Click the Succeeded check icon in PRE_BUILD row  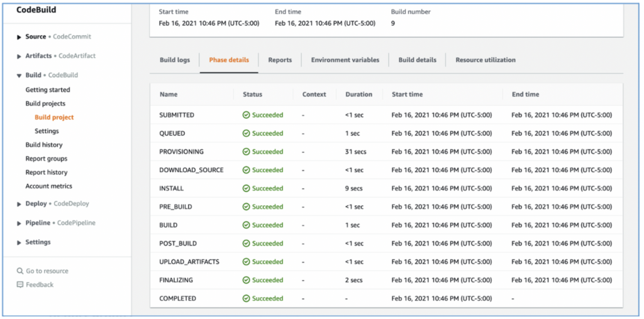247,207
